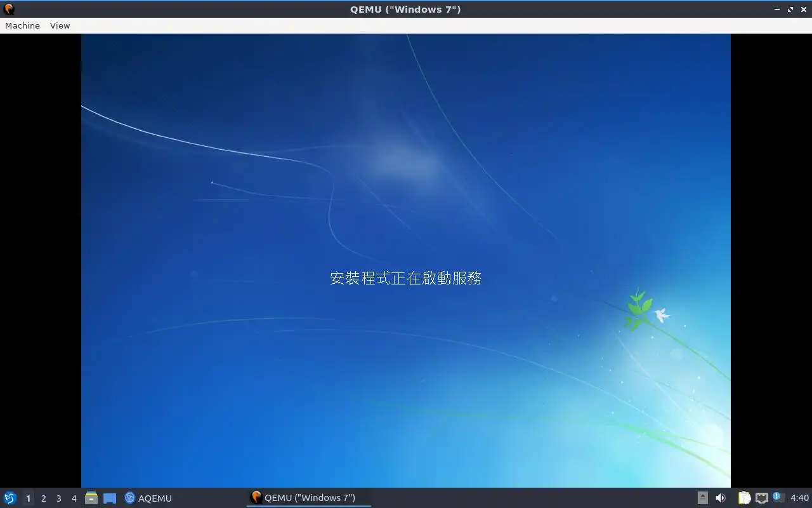Switch to workspace 3
This screenshot has width=812, height=508.
[59, 498]
